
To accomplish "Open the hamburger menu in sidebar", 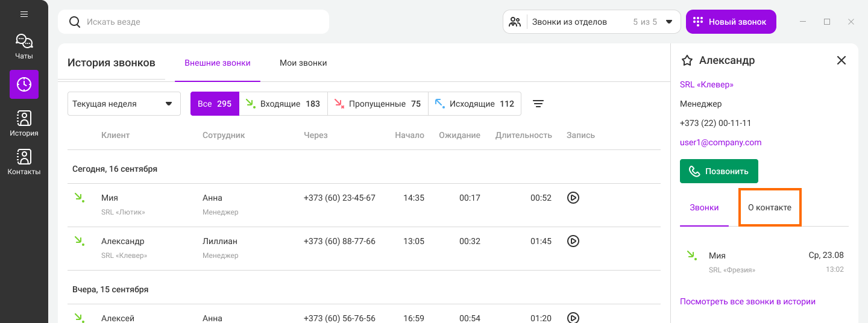I will click(x=24, y=14).
